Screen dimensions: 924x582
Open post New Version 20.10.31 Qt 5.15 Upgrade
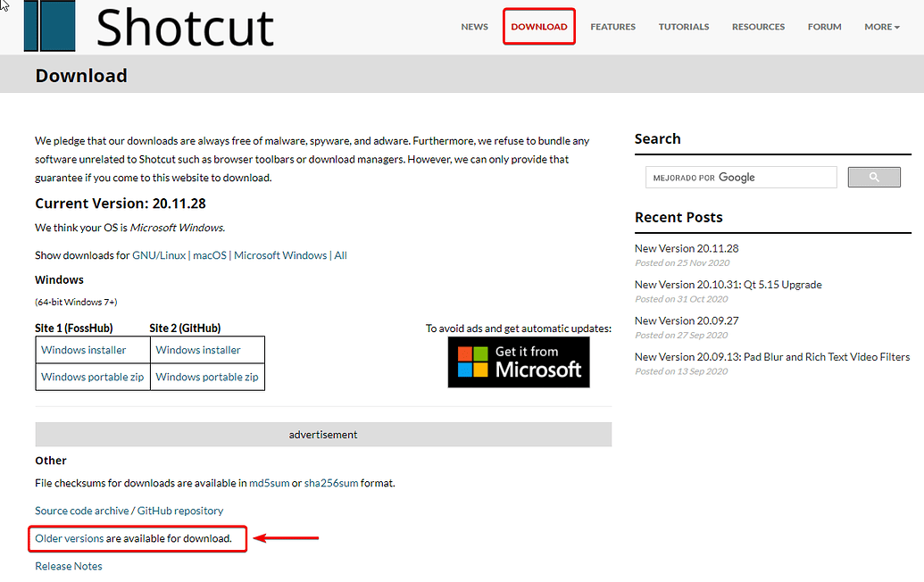click(728, 285)
